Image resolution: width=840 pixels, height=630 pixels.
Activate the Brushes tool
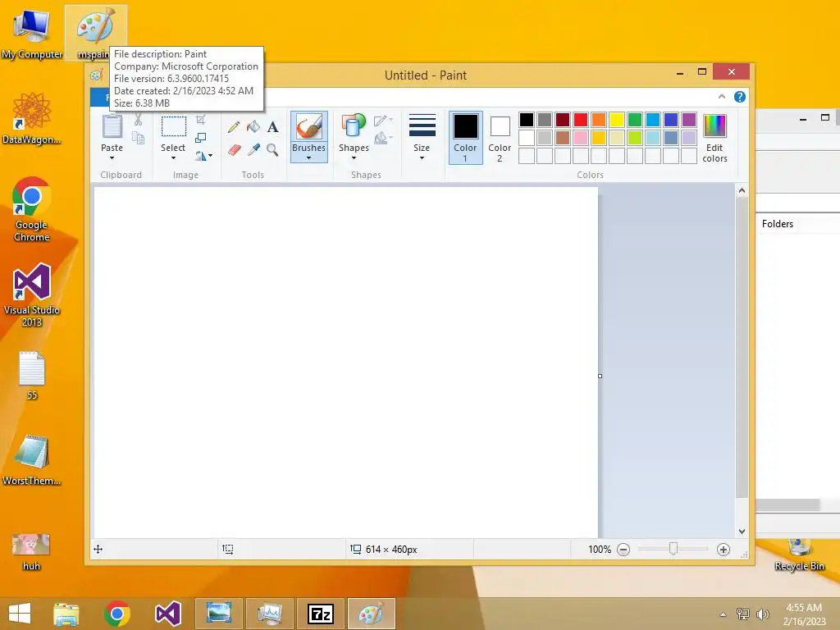point(309,127)
